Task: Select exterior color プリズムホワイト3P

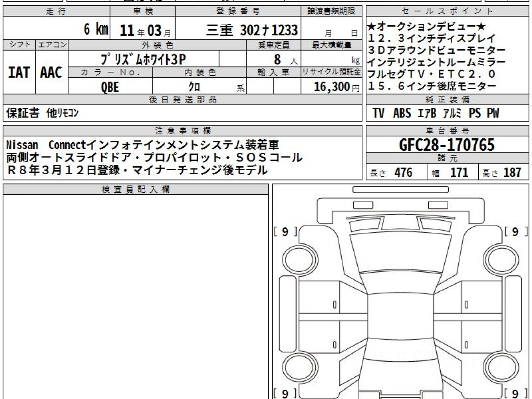Action: click(143, 59)
